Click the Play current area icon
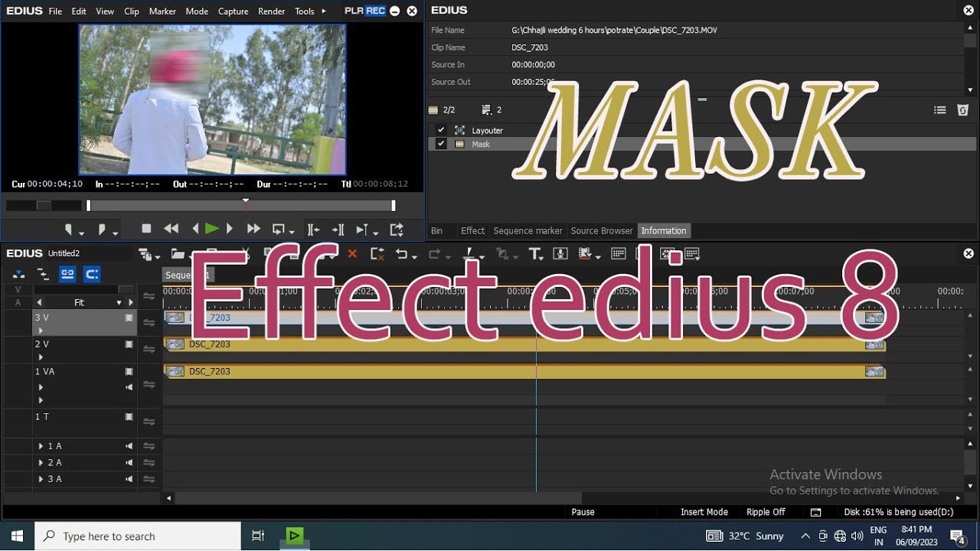Viewport: 980px width, 551px height. (x=362, y=229)
